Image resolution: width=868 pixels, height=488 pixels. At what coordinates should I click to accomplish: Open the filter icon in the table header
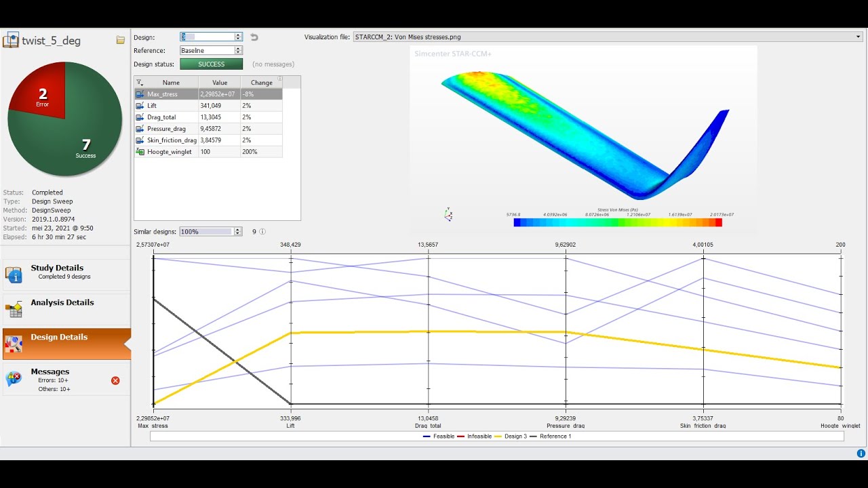[x=140, y=83]
